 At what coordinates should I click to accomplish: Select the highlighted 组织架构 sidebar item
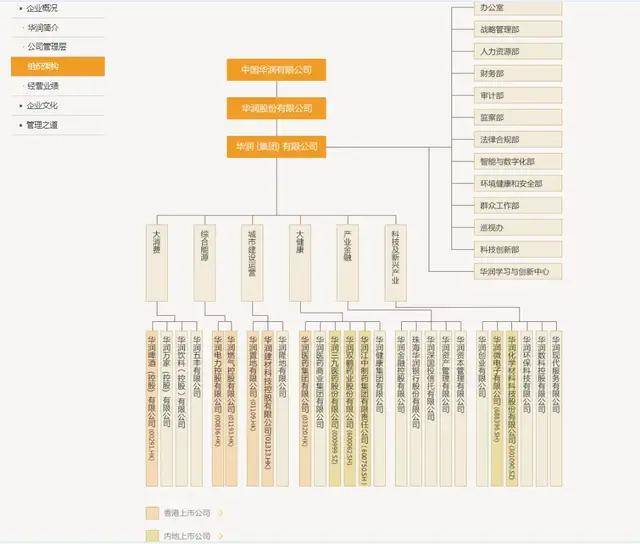58,66
